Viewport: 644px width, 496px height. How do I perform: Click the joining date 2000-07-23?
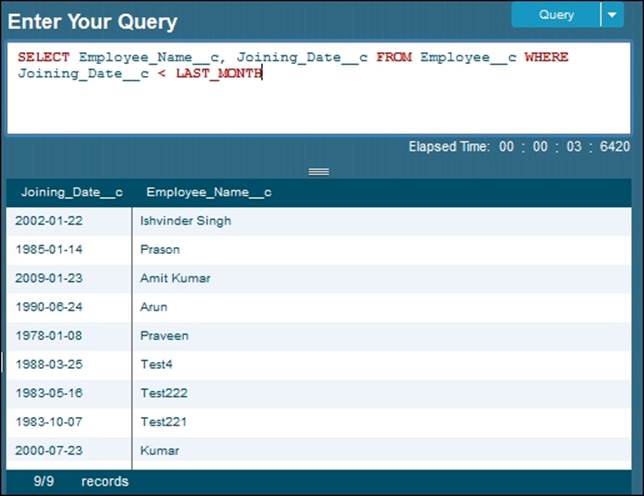pos(48,451)
